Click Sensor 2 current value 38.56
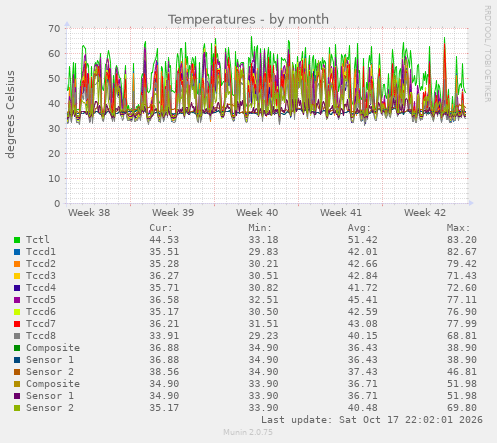 coord(164,372)
